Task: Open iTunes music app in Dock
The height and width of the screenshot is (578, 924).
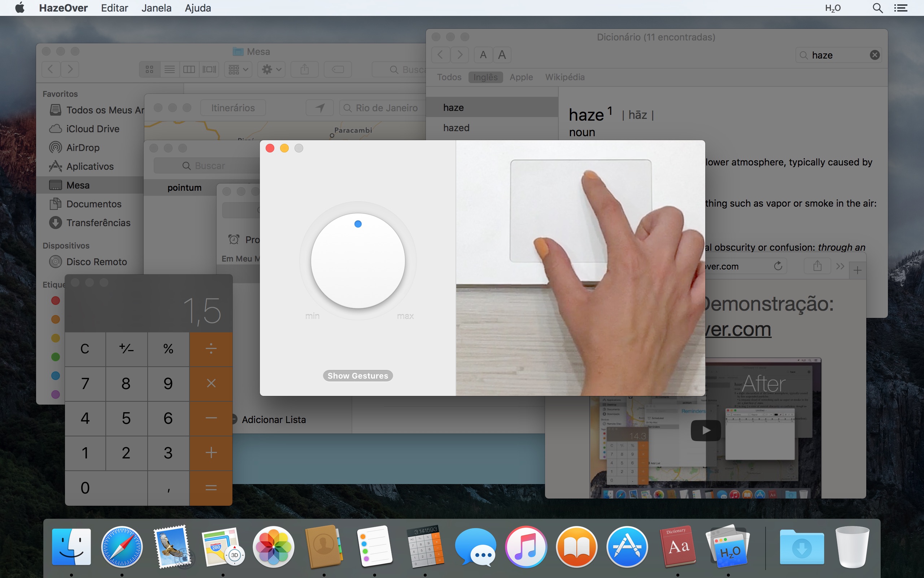Action: coord(526,547)
